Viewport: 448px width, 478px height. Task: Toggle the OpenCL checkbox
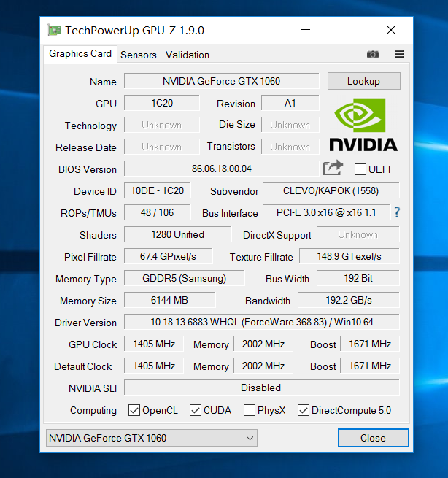coord(134,410)
